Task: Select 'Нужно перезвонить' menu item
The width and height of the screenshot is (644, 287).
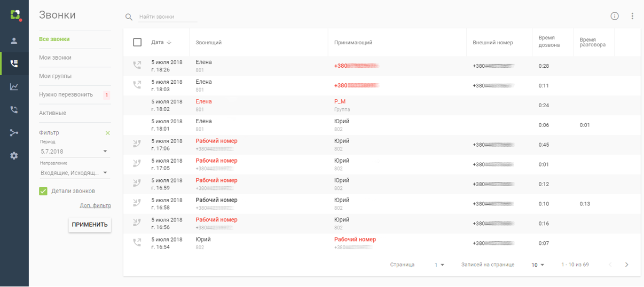Action: (x=66, y=94)
